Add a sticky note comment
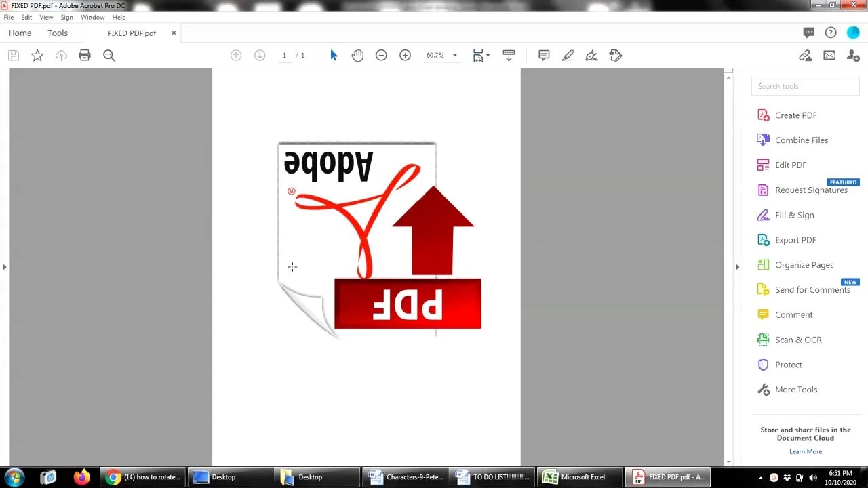Screen dimensions: 868x488 544,56
